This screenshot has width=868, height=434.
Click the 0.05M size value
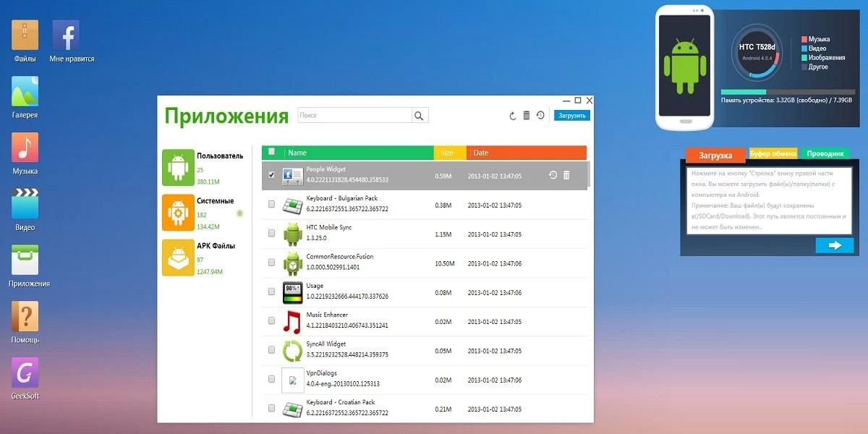(443, 350)
